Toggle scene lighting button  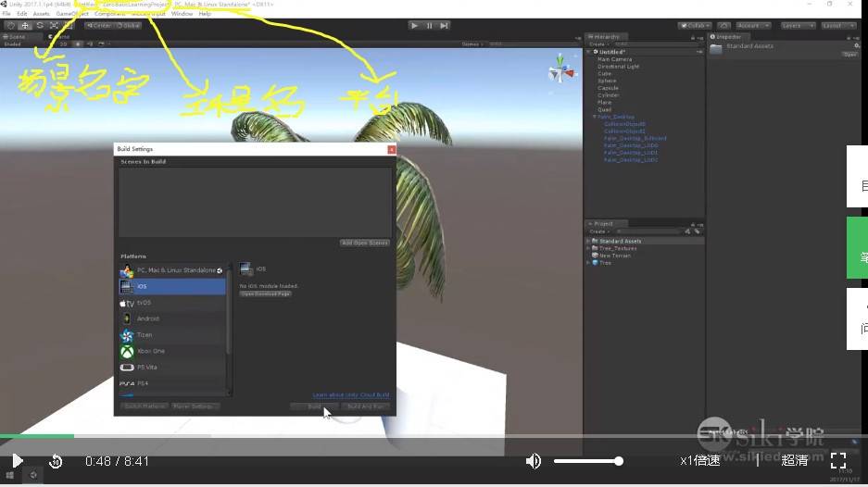78,44
